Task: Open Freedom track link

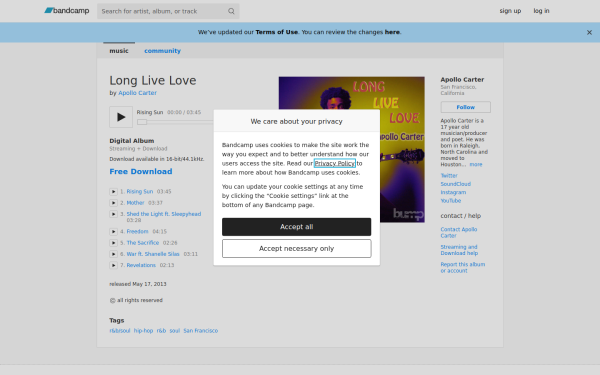Action: 137,232
